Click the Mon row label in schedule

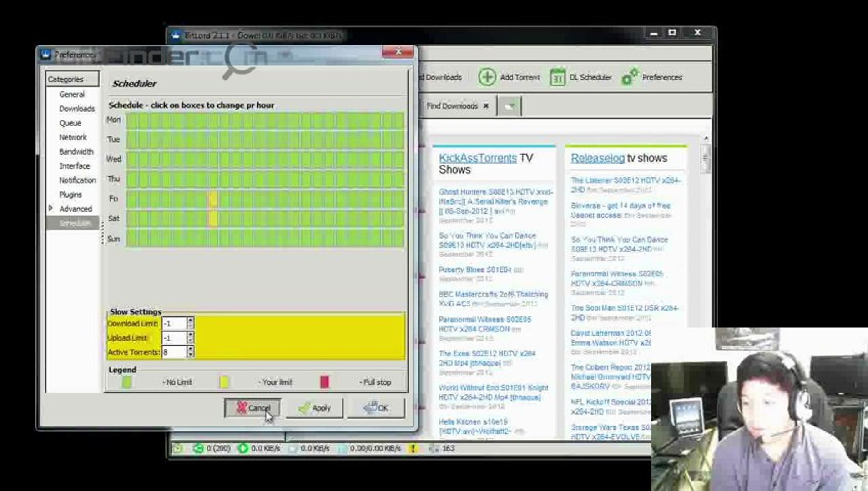point(114,120)
